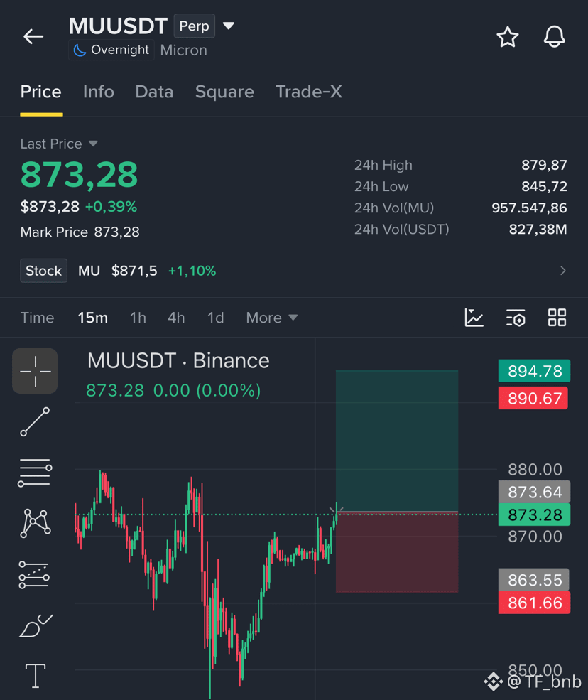Open chart indicators icon

474,318
